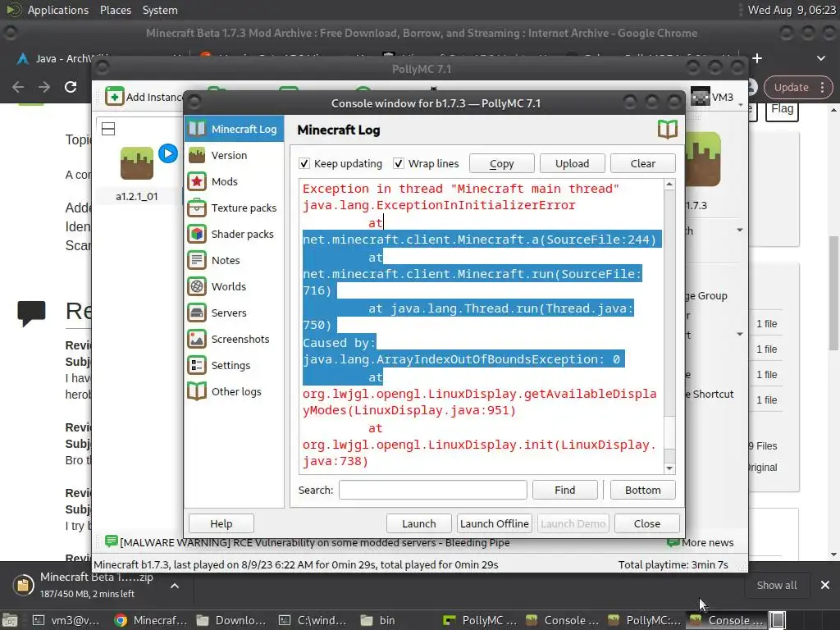
Task: Click the Help button in the console window
Action: pyautogui.click(x=221, y=523)
